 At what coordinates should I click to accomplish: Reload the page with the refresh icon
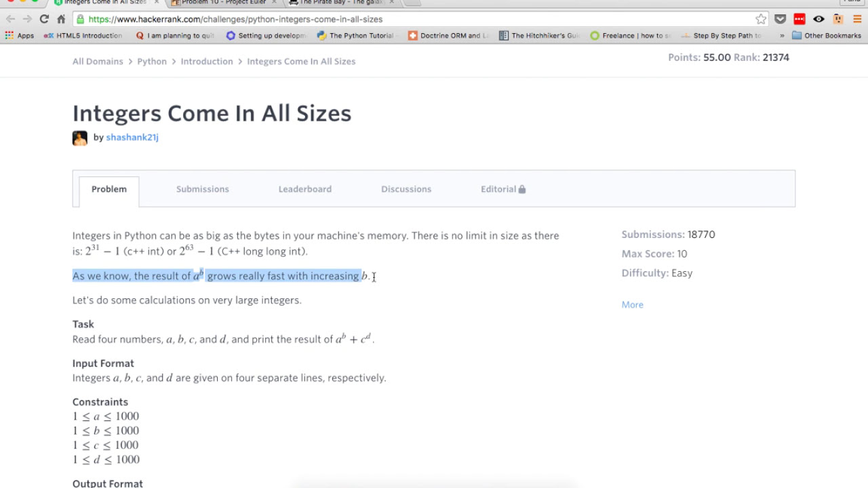(x=44, y=19)
